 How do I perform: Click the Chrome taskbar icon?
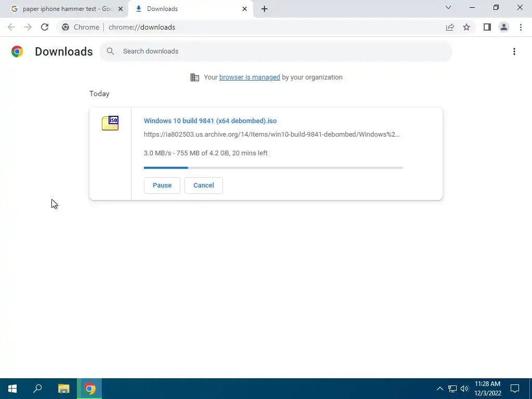point(89,389)
